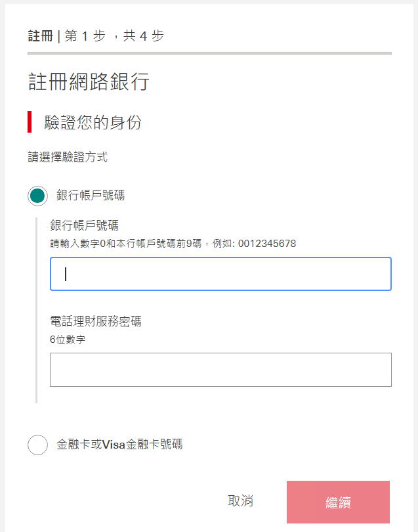This screenshot has width=418, height=532.
Task: Click the gray vertical bar beside account fields
Action: pos(36,310)
